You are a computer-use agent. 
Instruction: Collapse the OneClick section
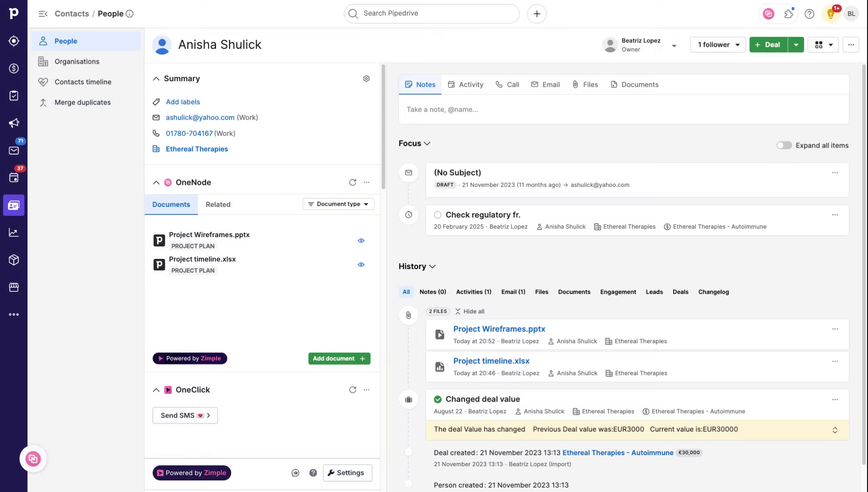coord(156,390)
